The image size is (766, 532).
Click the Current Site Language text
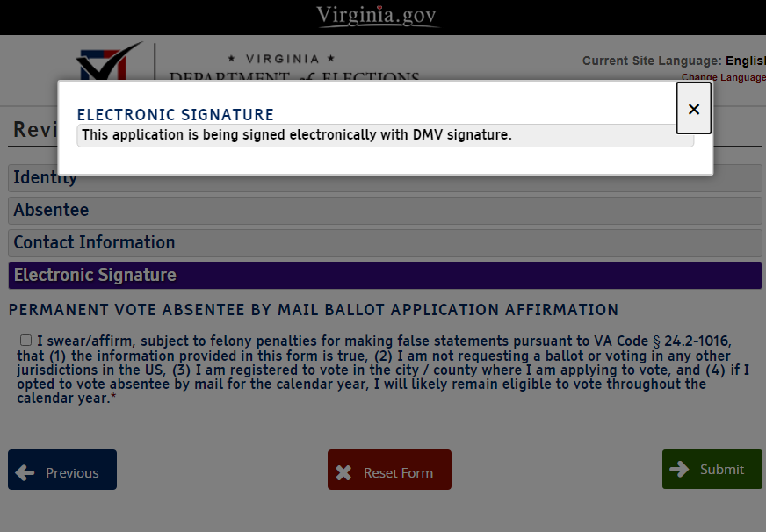point(652,61)
